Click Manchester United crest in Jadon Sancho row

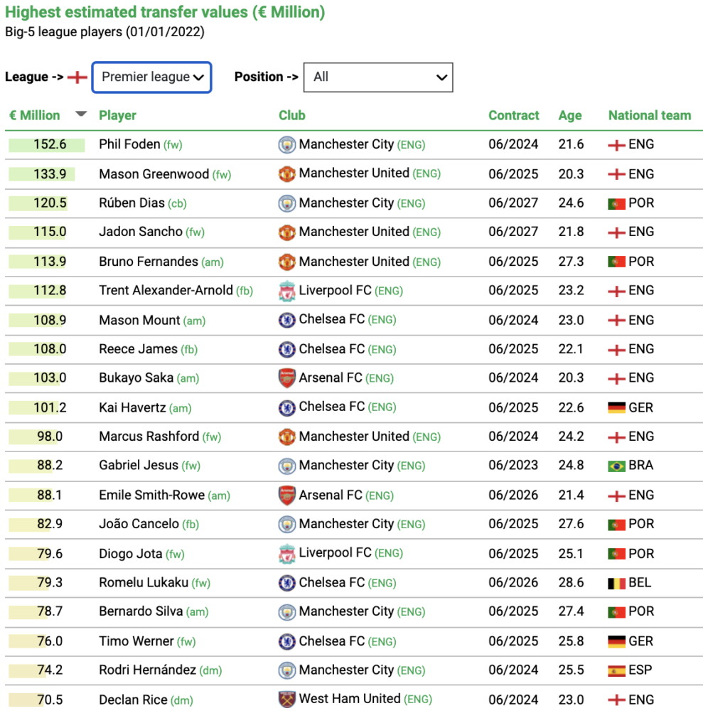(287, 232)
